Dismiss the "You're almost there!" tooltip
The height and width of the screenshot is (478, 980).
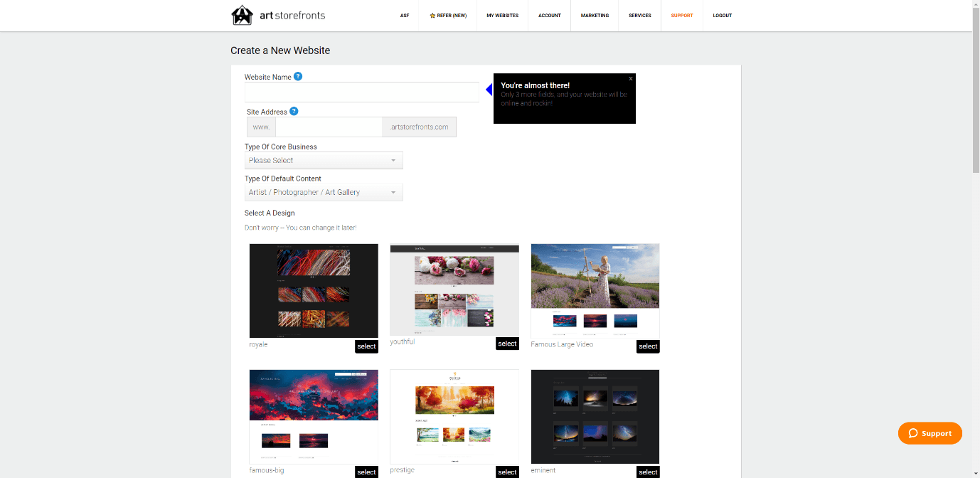pyautogui.click(x=630, y=78)
